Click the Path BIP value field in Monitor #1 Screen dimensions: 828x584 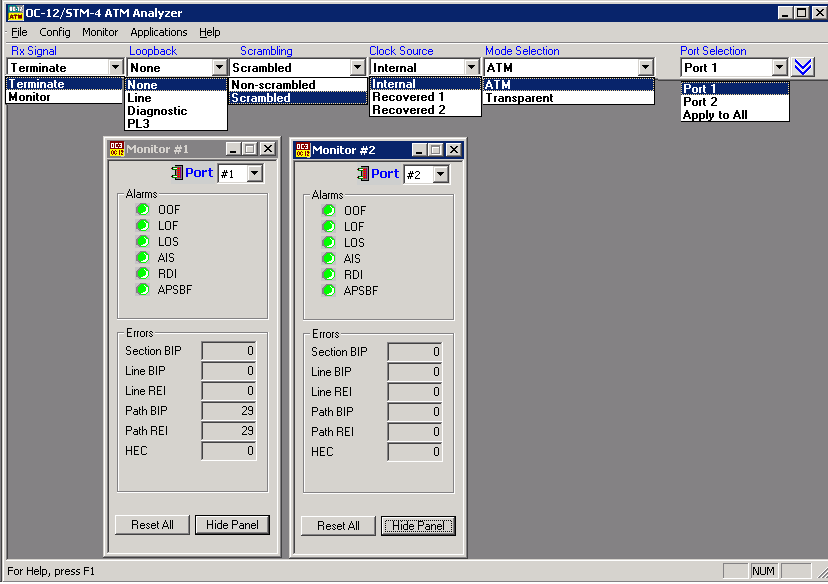229,411
